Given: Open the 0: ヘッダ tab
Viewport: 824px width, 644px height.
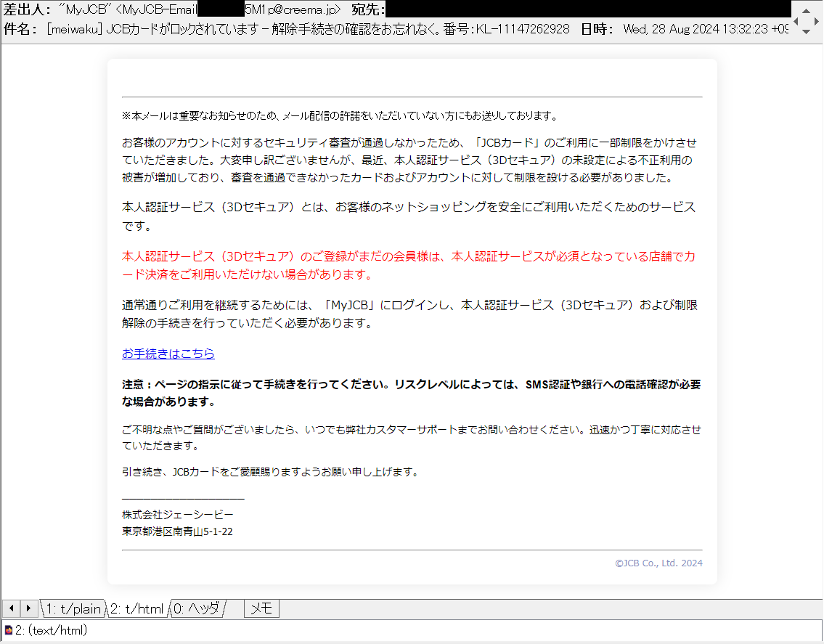Looking at the screenshot, I should click(x=196, y=608).
